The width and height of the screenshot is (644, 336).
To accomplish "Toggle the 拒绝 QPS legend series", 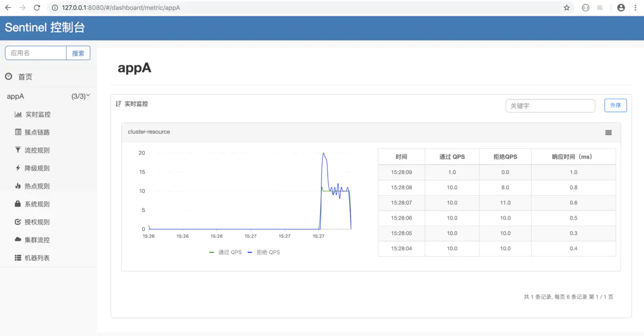I will [264, 252].
